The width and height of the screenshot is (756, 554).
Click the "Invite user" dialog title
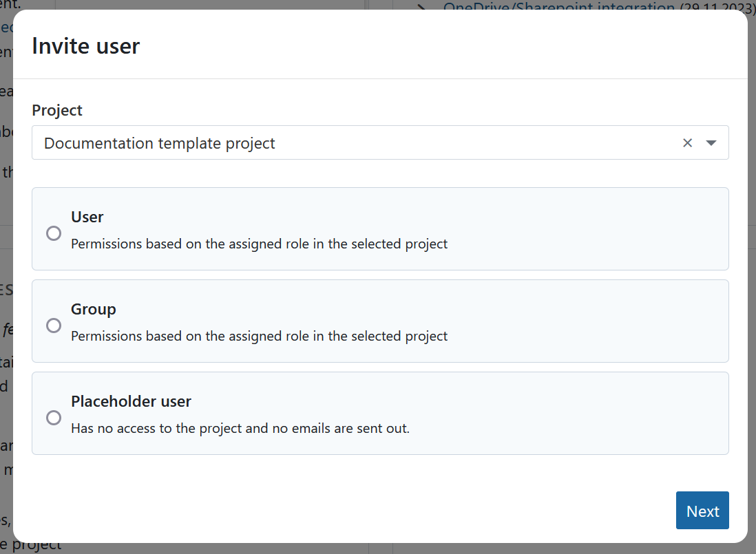86,46
